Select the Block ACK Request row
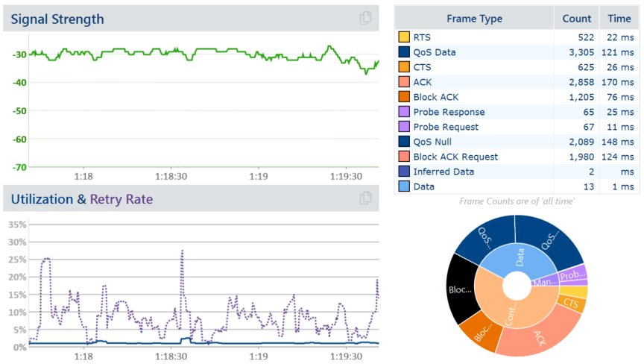The image size is (644, 364). tap(514, 157)
